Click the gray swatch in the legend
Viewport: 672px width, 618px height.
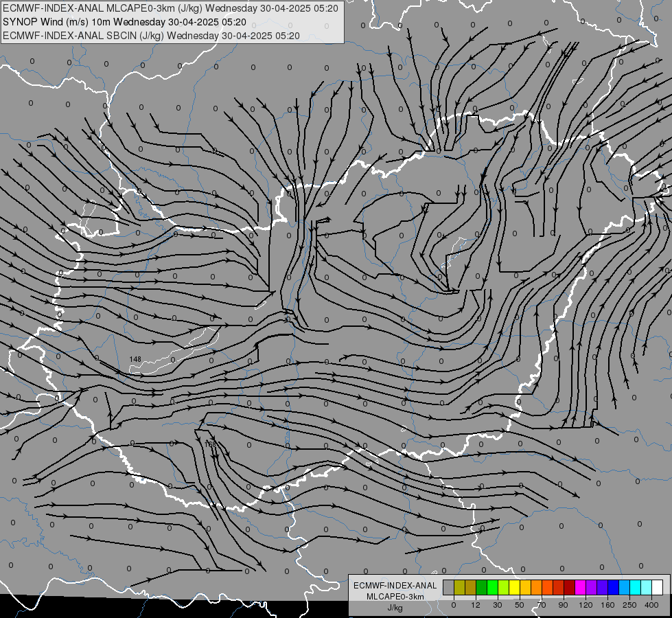[x=449, y=587]
